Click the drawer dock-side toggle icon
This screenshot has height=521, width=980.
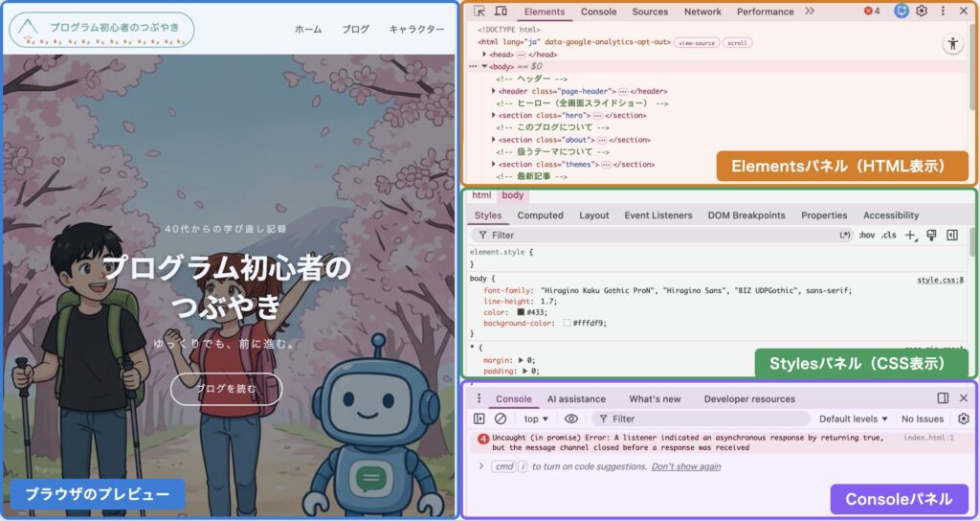click(x=943, y=398)
